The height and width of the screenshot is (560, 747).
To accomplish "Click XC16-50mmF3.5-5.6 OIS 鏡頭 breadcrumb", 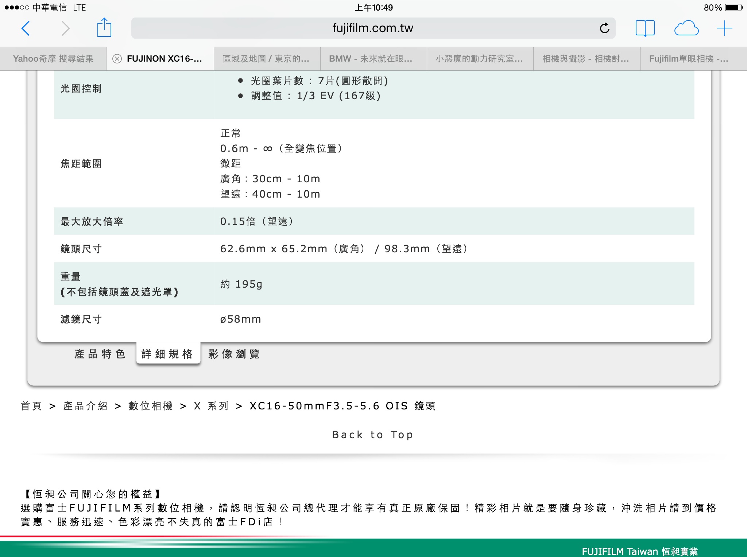I will pyautogui.click(x=342, y=406).
